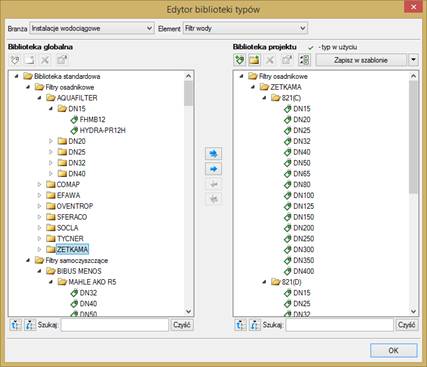Click the bottom grayed-out arrow transfer button
Screen dimensions: 427x367
[x=213, y=199]
